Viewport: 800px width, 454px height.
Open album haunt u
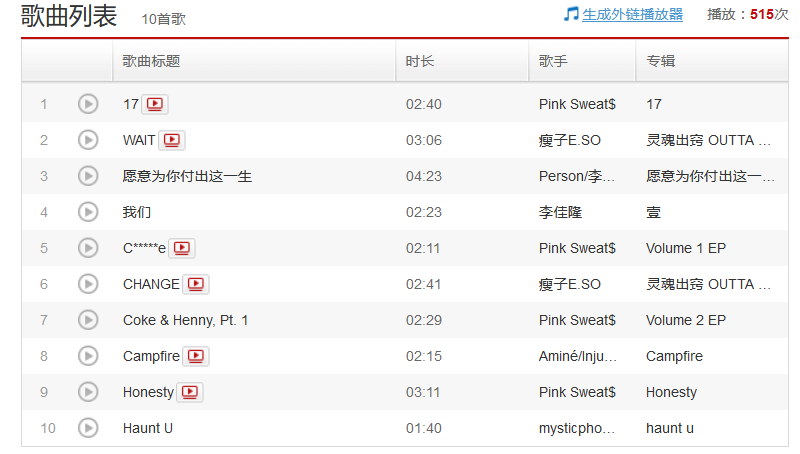click(669, 428)
